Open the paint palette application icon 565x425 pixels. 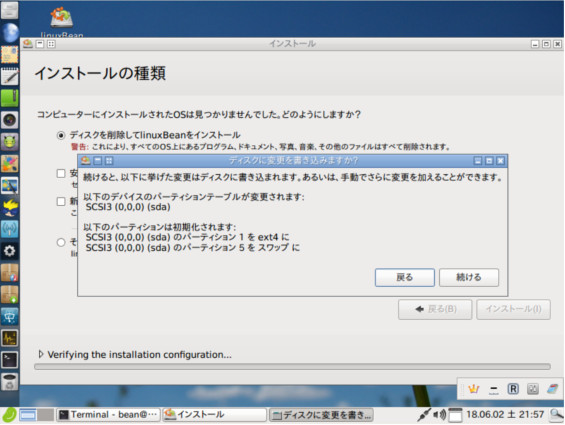click(9, 163)
